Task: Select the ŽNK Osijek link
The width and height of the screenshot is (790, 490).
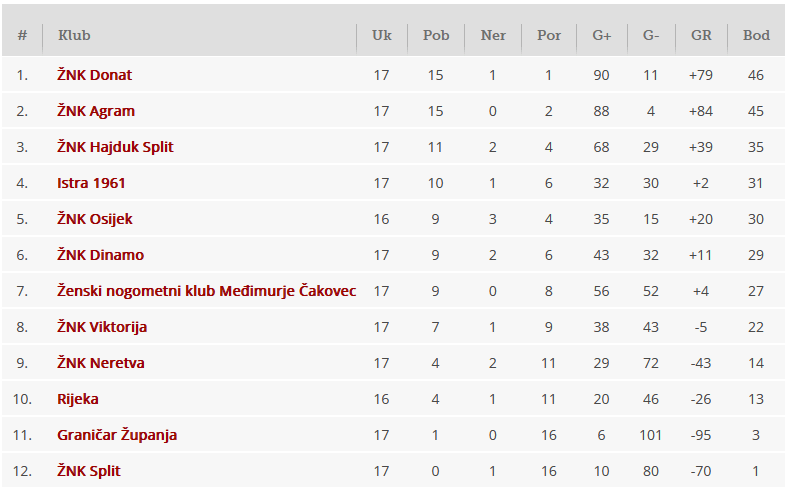Action: [95, 219]
